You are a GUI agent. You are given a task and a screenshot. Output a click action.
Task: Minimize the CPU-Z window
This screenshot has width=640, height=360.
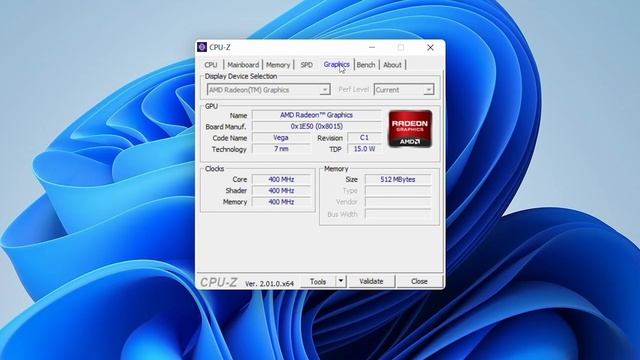[372, 47]
